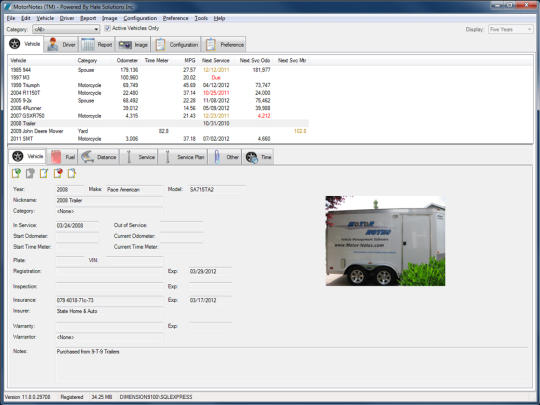This screenshot has width=540, height=405.
Task: Switch to the Image tab with camera icon
Action: (x=133, y=45)
